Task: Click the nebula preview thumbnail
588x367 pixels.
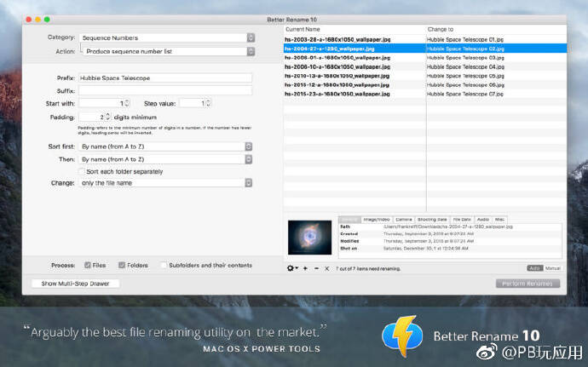Action: (309, 238)
